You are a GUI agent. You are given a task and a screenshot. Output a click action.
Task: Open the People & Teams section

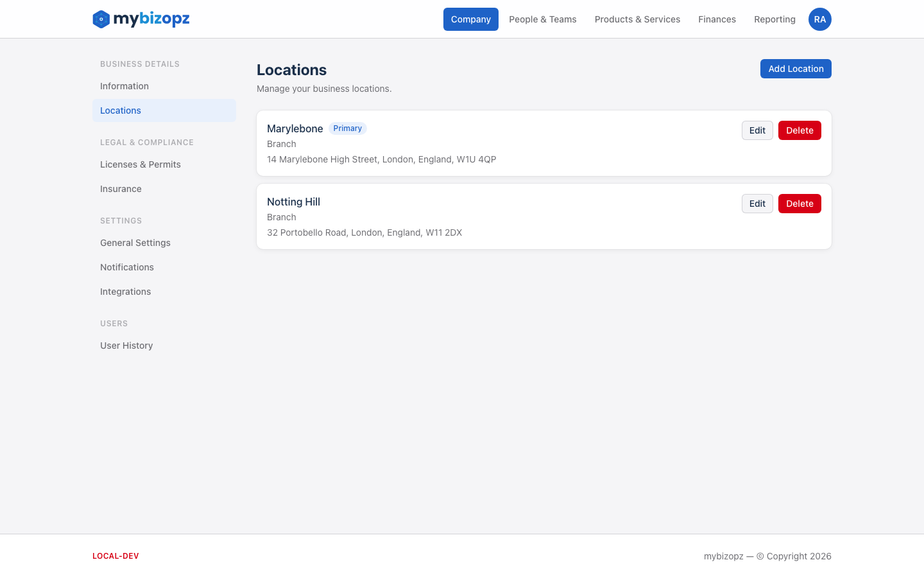point(542,19)
